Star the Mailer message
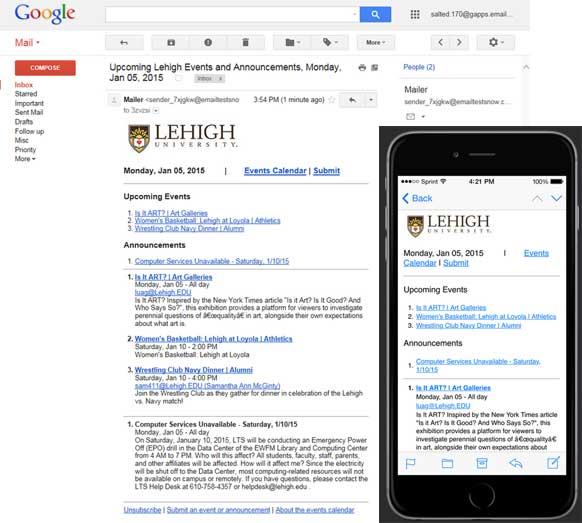The image size is (582, 523). [332, 99]
